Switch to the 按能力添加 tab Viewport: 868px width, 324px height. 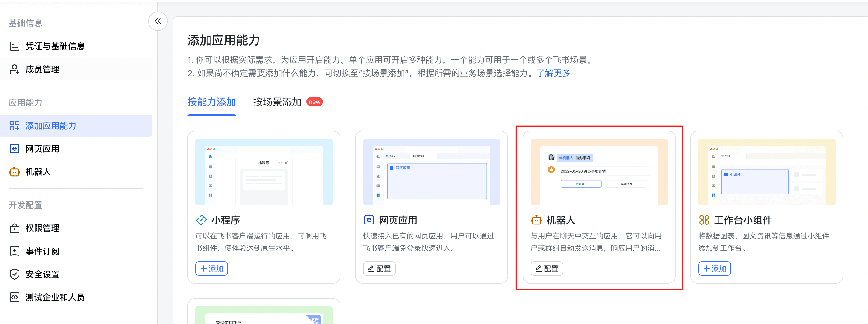(x=212, y=102)
